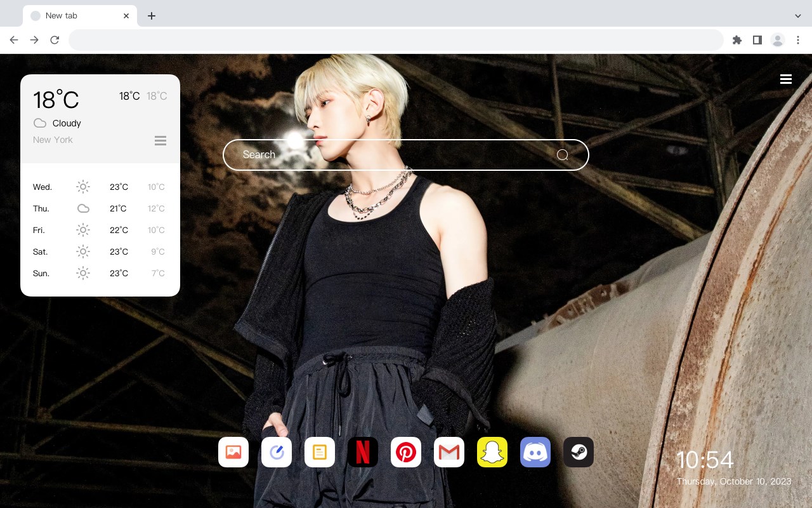
Task: Click the date Thursday, October 10, 2023
Action: pos(734,481)
